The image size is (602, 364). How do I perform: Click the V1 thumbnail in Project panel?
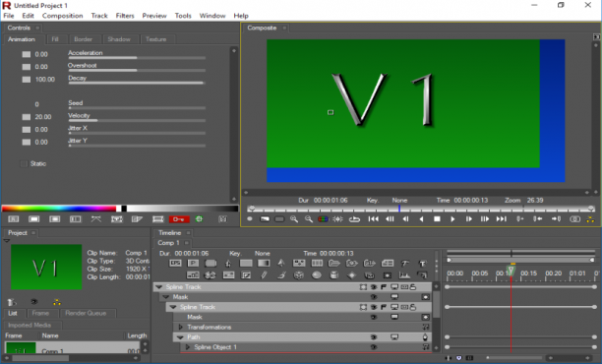tap(46, 268)
